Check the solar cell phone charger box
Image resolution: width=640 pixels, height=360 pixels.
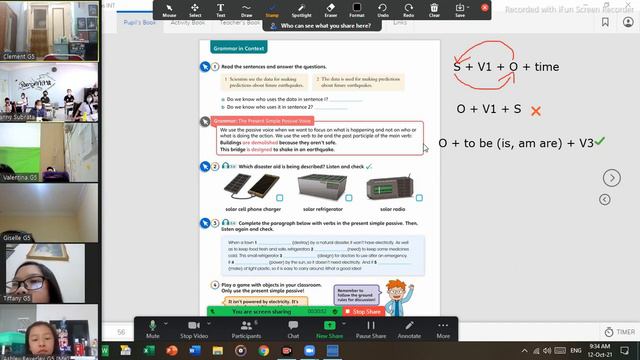[280, 198]
